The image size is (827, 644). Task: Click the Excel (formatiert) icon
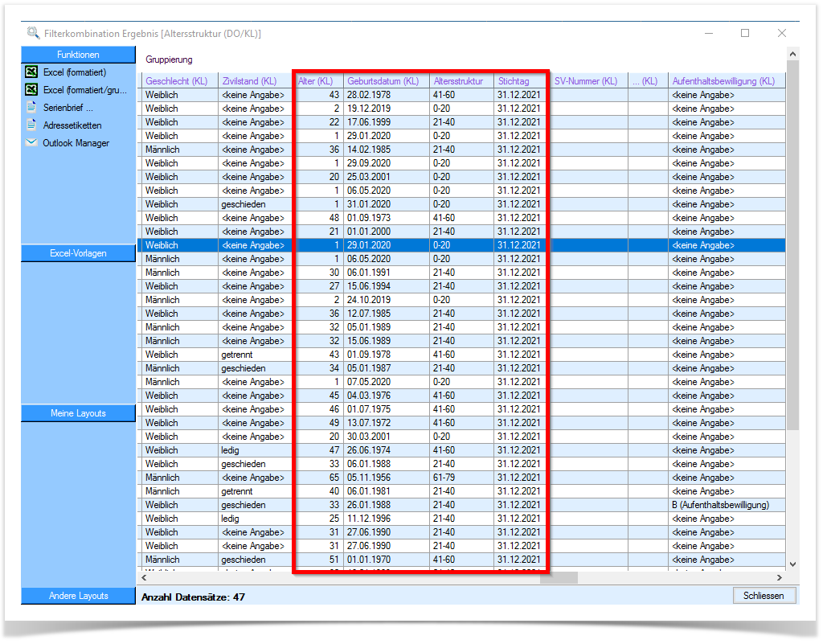[x=31, y=72]
